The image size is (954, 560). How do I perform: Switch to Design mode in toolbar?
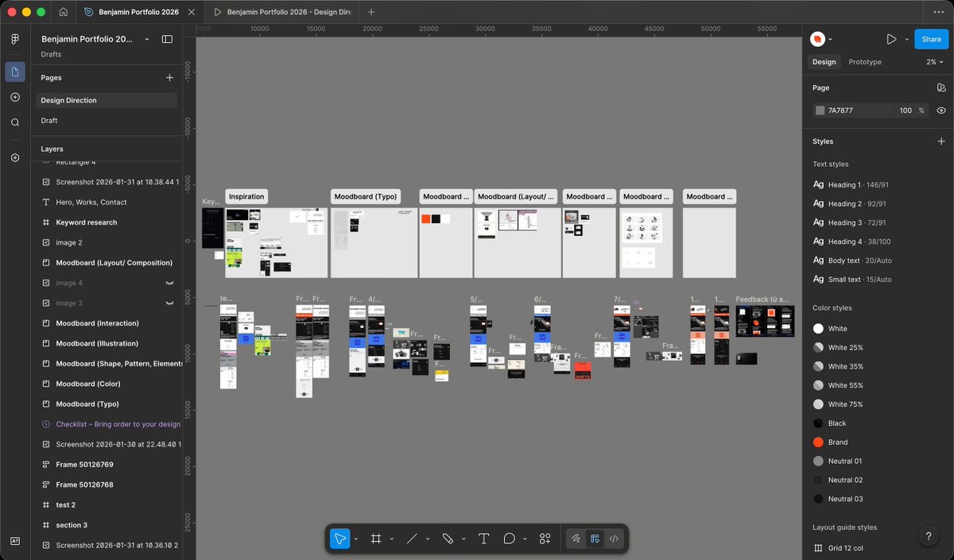pos(595,539)
